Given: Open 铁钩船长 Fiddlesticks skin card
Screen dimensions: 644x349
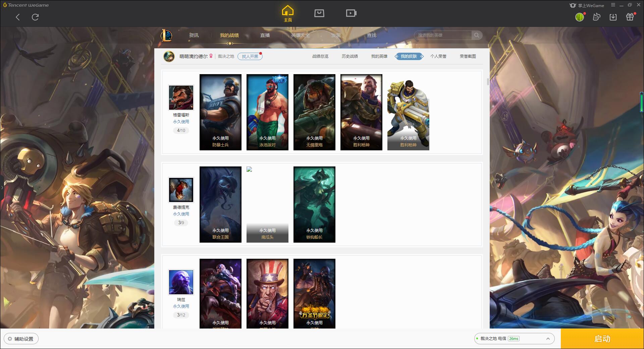Looking at the screenshot, I should (314, 204).
